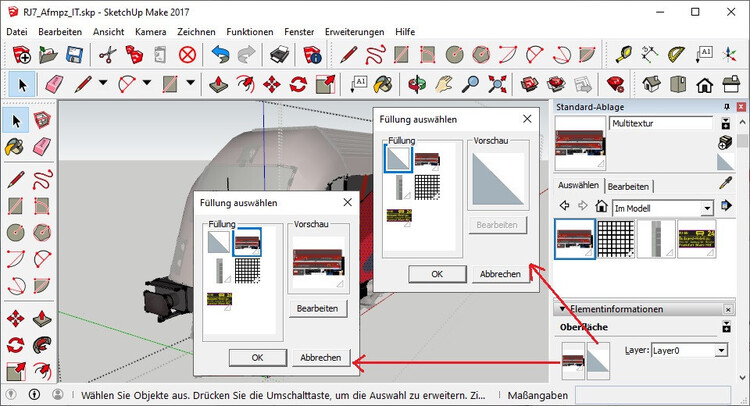Click the Save diskette icon
Screen dimensions: 750x406
click(x=75, y=55)
